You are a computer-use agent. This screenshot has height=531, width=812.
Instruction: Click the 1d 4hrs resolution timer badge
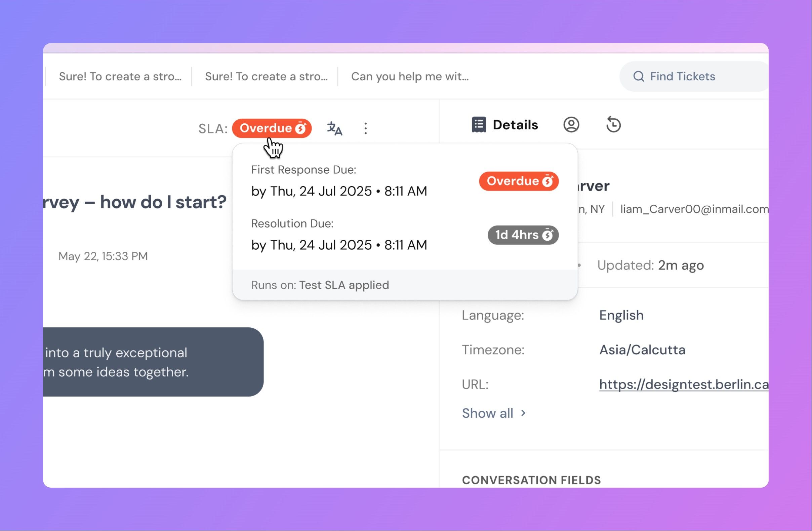(x=523, y=235)
